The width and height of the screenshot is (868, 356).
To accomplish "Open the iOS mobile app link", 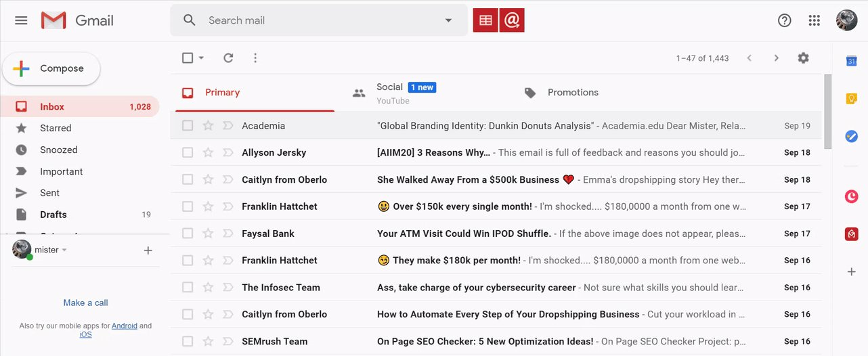I will (85, 334).
